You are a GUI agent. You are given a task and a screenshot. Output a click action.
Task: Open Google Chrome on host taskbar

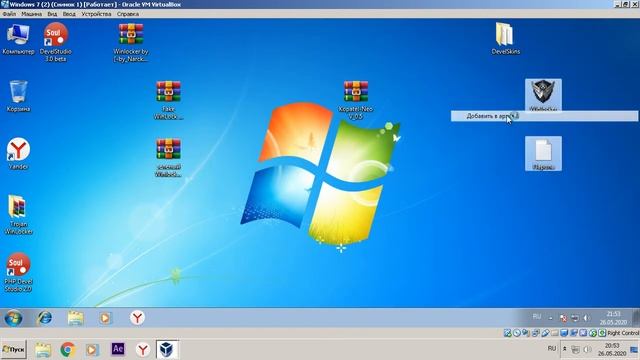coord(68,350)
